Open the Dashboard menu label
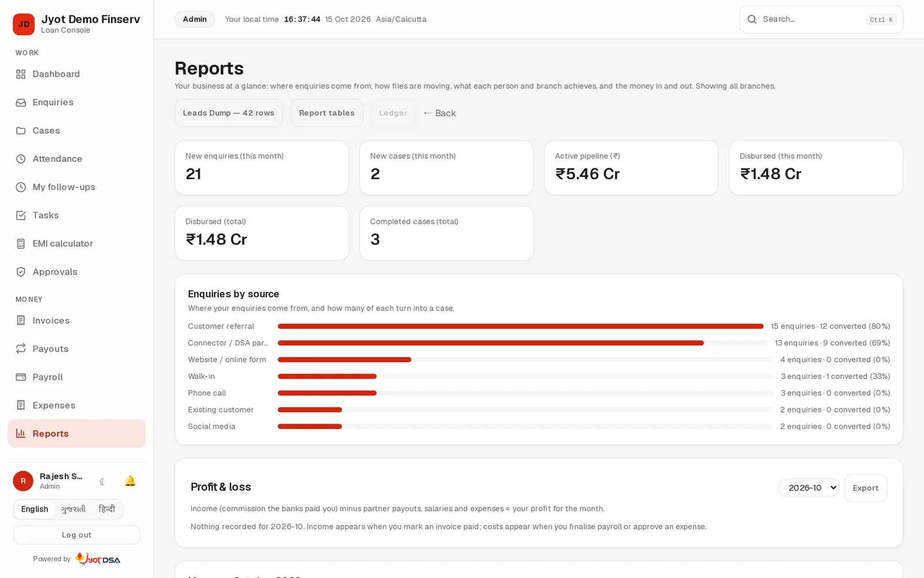 (56, 74)
